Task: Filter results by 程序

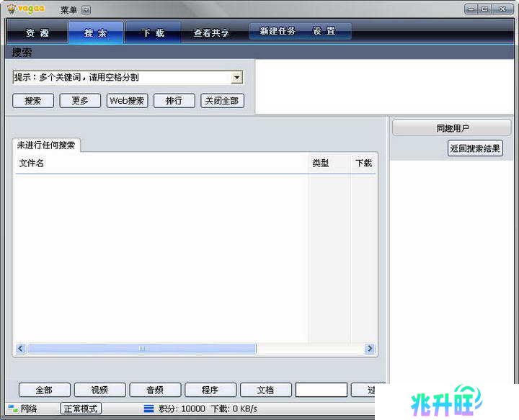Action: [210, 390]
